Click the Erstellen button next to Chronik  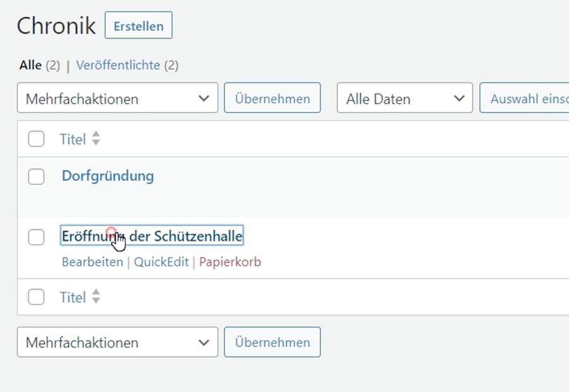(138, 26)
